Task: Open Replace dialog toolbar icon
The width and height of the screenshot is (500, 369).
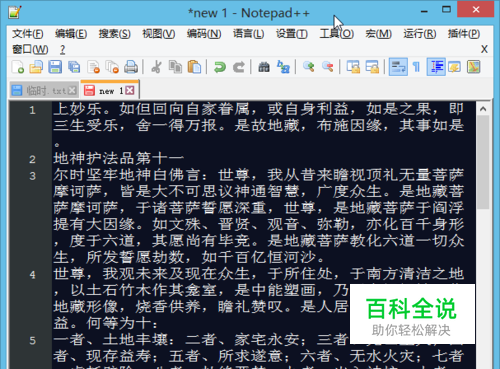Action: pyautogui.click(x=283, y=67)
